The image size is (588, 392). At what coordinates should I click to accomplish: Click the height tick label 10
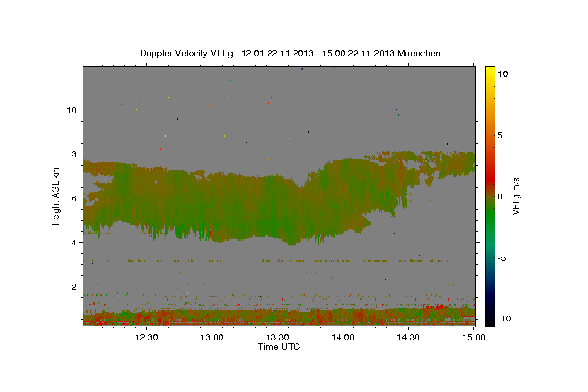click(x=71, y=110)
